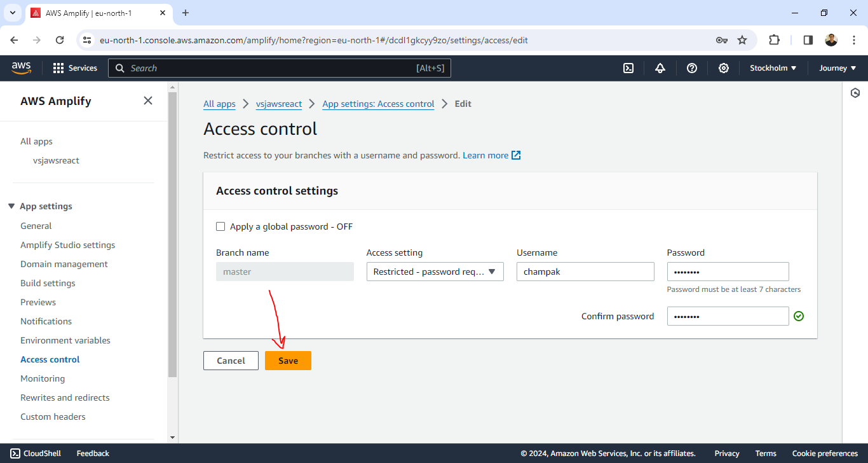Open General app settings
The height and width of the screenshot is (463, 868).
tap(36, 226)
